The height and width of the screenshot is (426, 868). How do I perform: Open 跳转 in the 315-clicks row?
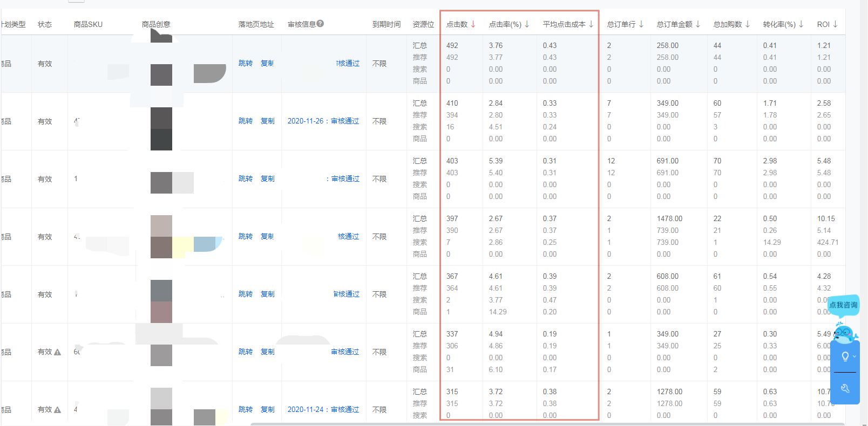click(x=246, y=410)
